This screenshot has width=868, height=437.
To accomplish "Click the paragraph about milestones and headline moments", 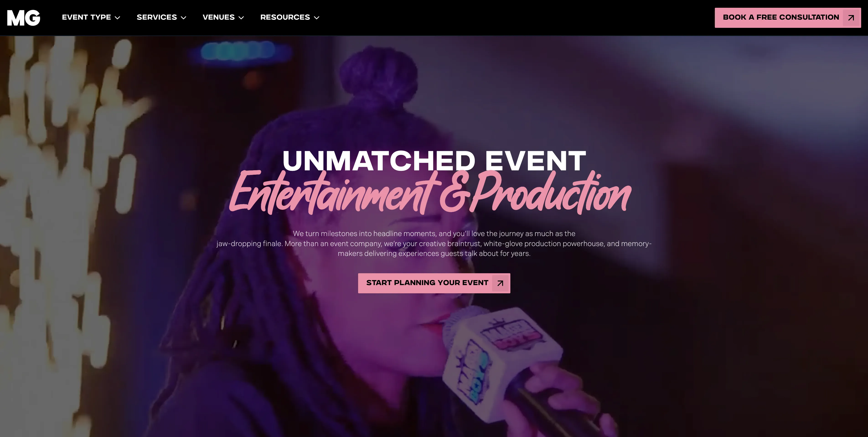I will [x=434, y=243].
